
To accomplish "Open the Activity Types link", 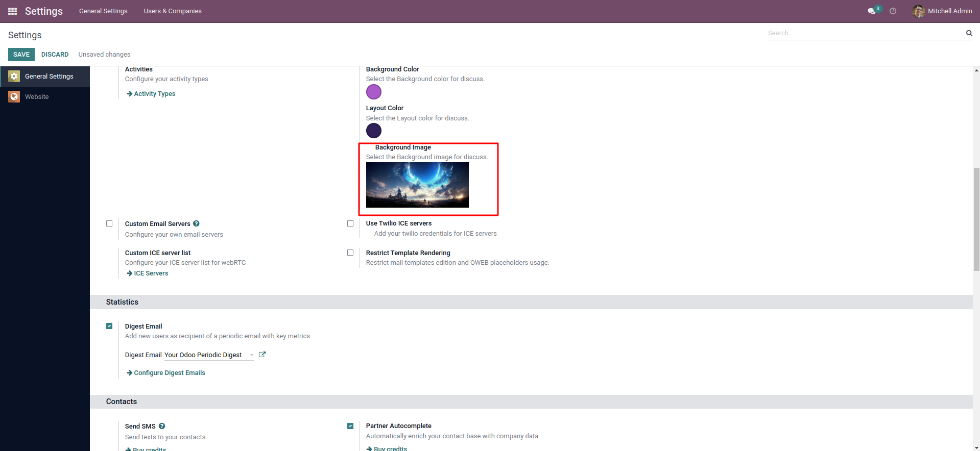I will click(x=155, y=94).
